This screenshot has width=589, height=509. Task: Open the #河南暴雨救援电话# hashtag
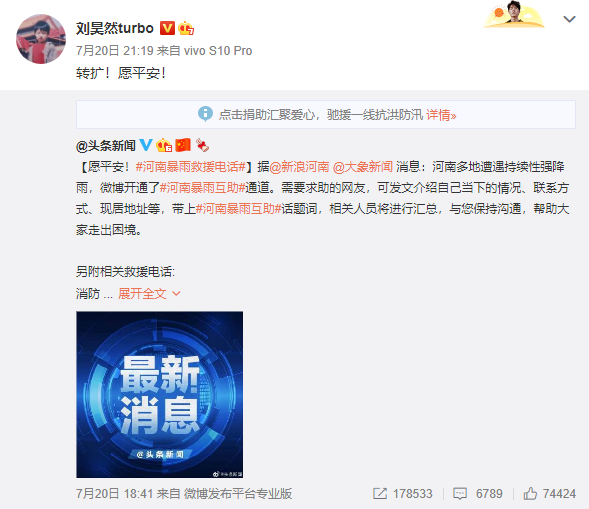coord(191,166)
